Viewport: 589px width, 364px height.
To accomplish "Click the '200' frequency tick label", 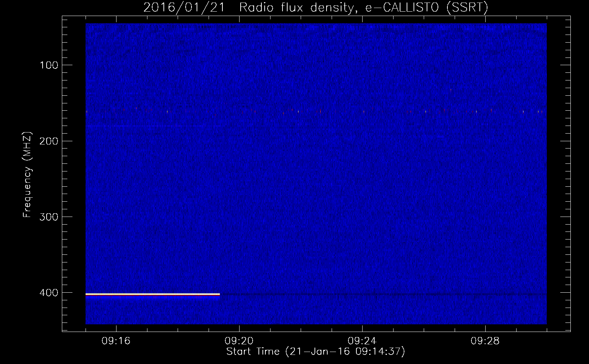I will 49,141.
